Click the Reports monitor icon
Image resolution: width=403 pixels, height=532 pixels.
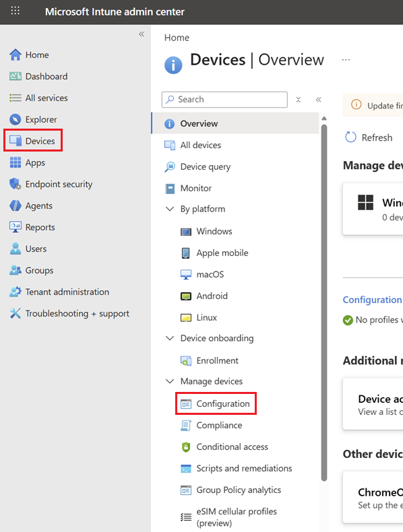tap(15, 227)
